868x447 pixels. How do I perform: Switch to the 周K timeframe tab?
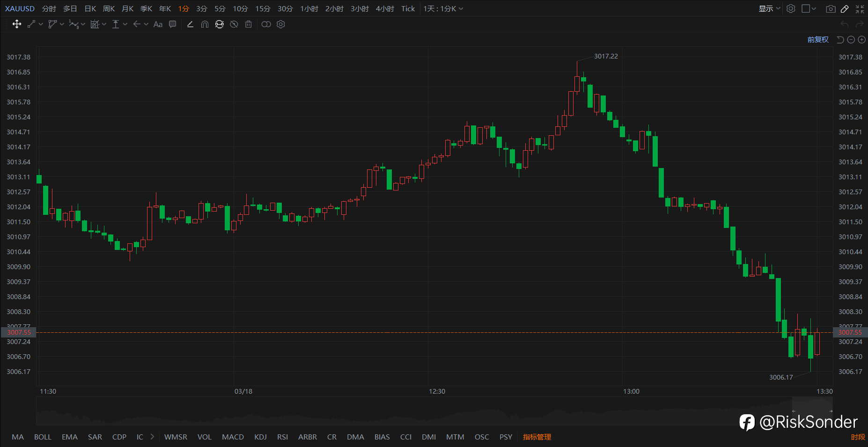point(109,9)
